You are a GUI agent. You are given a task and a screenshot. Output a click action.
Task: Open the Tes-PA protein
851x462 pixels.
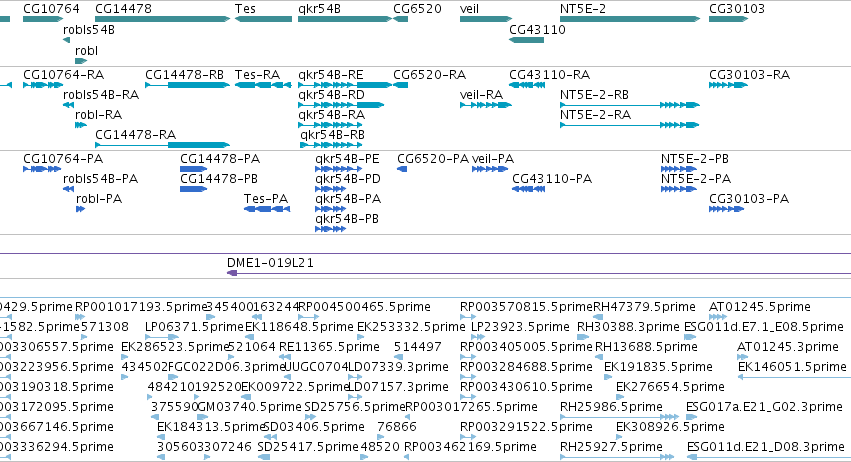pyautogui.click(x=267, y=209)
